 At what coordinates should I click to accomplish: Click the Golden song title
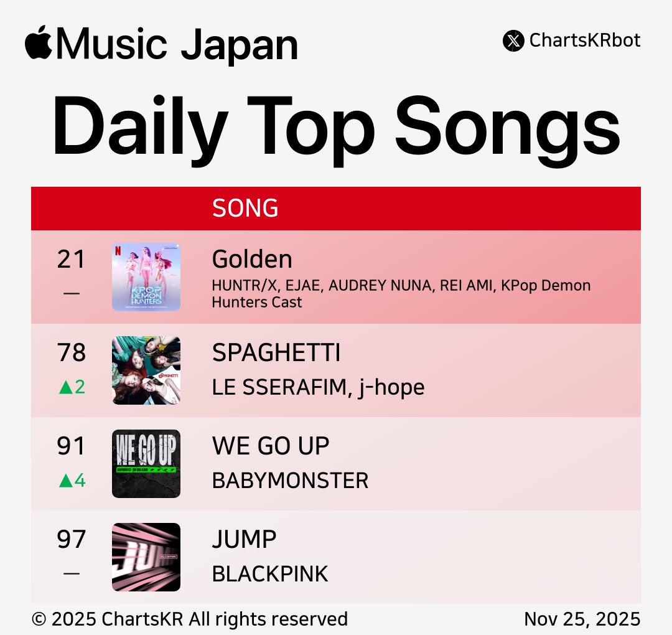click(252, 259)
